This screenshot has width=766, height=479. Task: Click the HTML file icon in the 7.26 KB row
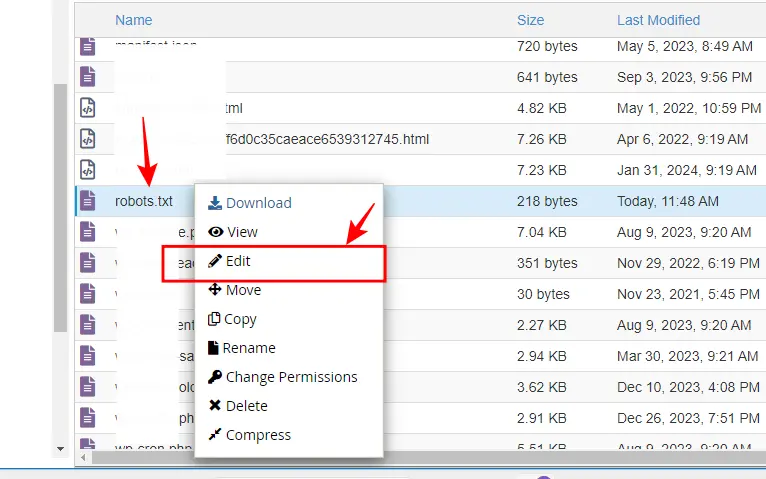[x=87, y=139]
